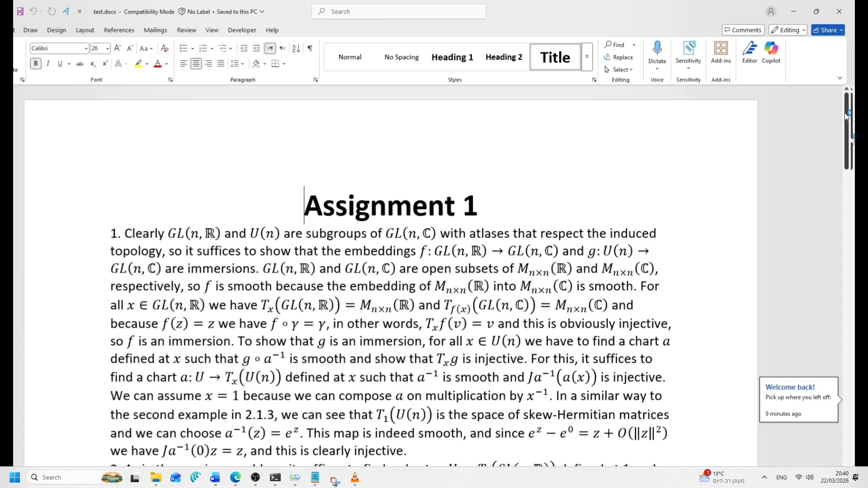Open the References tab
868x488 pixels.
click(x=119, y=30)
